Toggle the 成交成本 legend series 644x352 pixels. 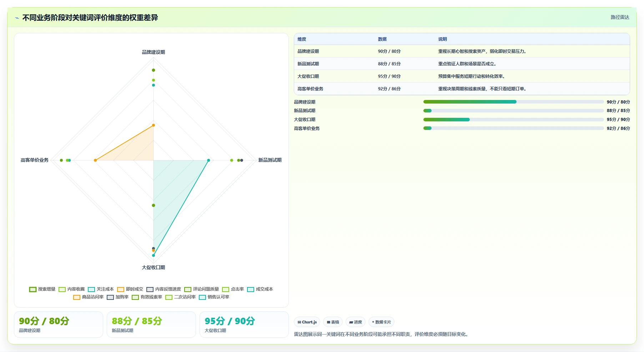[260, 289]
